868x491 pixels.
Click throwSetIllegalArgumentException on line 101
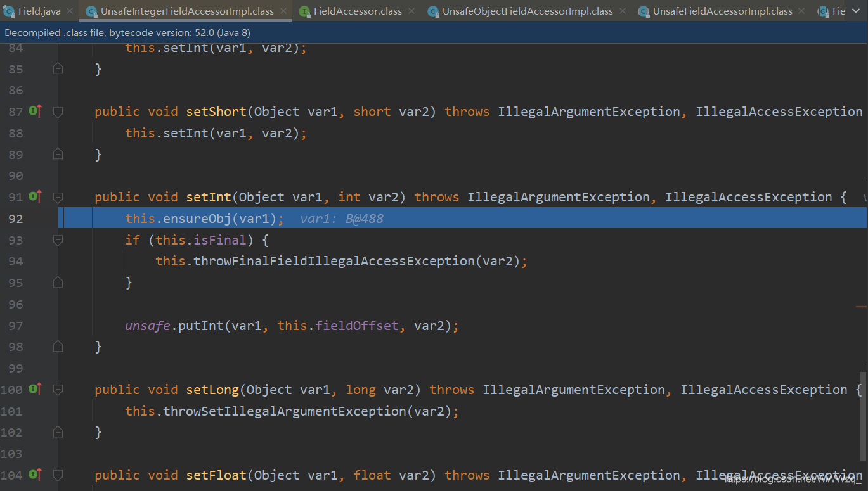285,411
